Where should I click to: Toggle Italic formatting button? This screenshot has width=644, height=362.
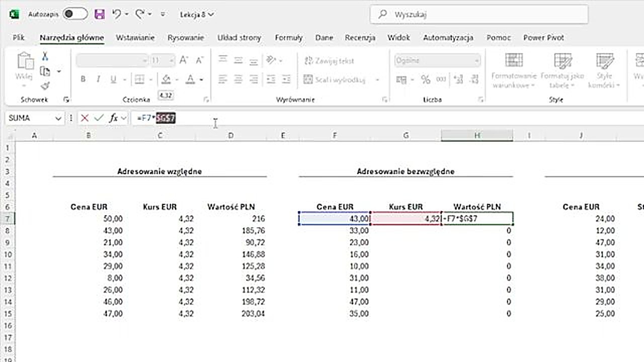pos(98,79)
